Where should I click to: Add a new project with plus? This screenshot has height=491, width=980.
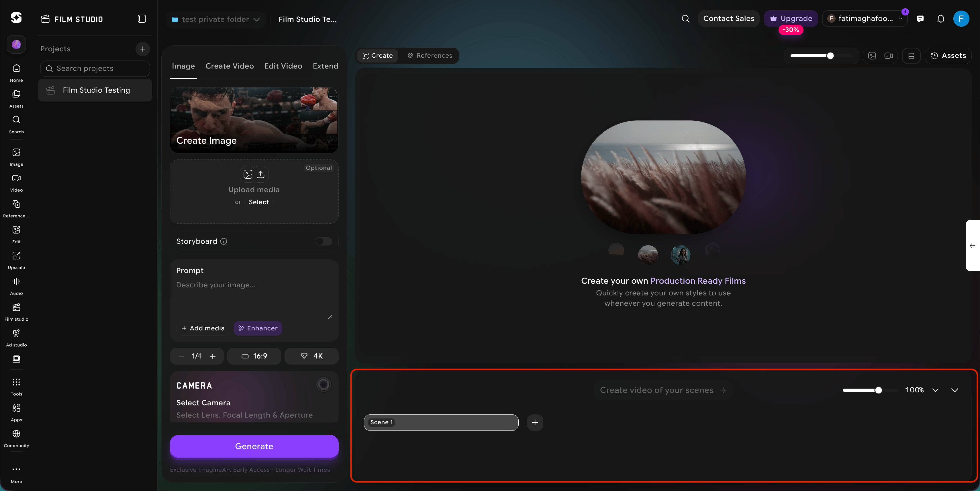click(143, 49)
